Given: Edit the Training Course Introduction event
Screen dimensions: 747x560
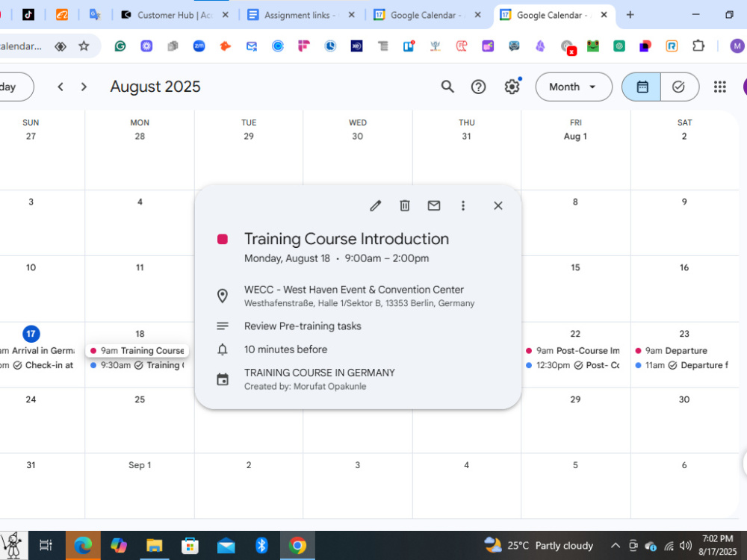Looking at the screenshot, I should pos(376,206).
